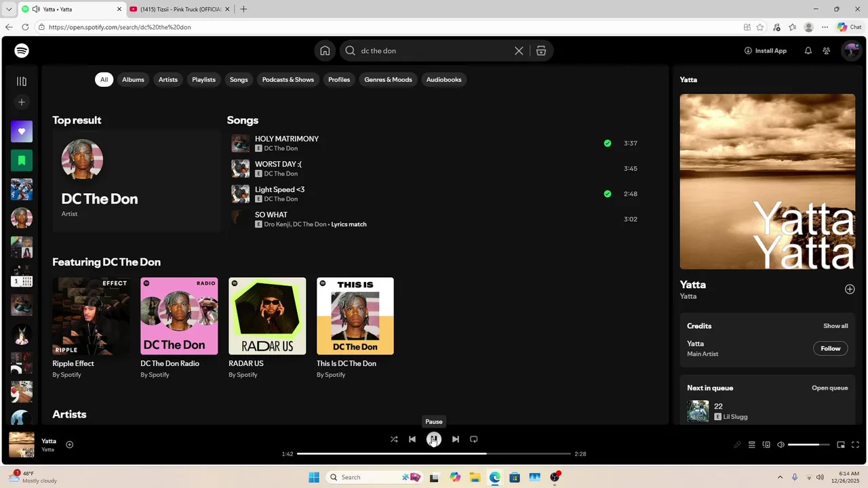Add current track to Liked Songs in bottom bar
Screen dimensions: 868x488
(69, 445)
